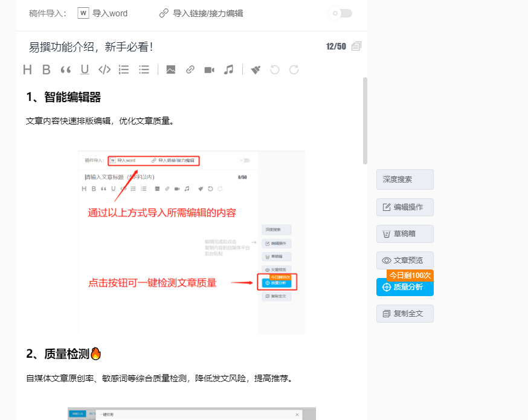The height and width of the screenshot is (420, 528).
Task: Open the 编辑操作 panel
Action: (x=404, y=207)
